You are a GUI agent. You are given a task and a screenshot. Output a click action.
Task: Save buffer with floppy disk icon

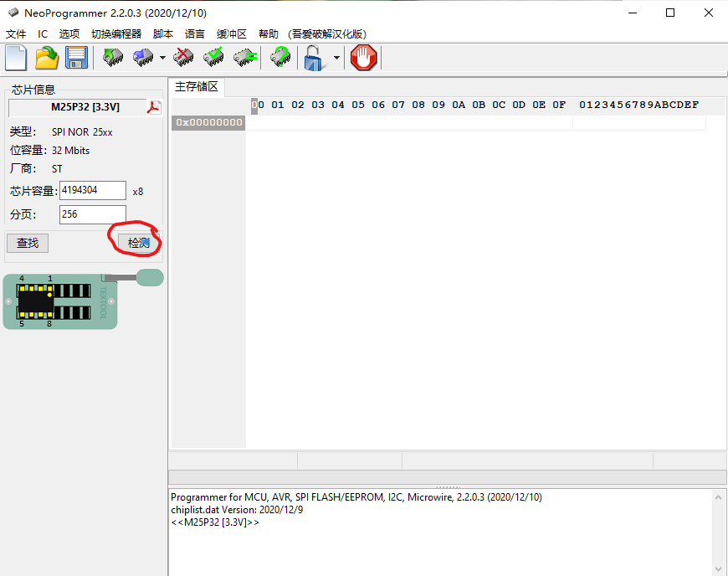tap(76, 58)
